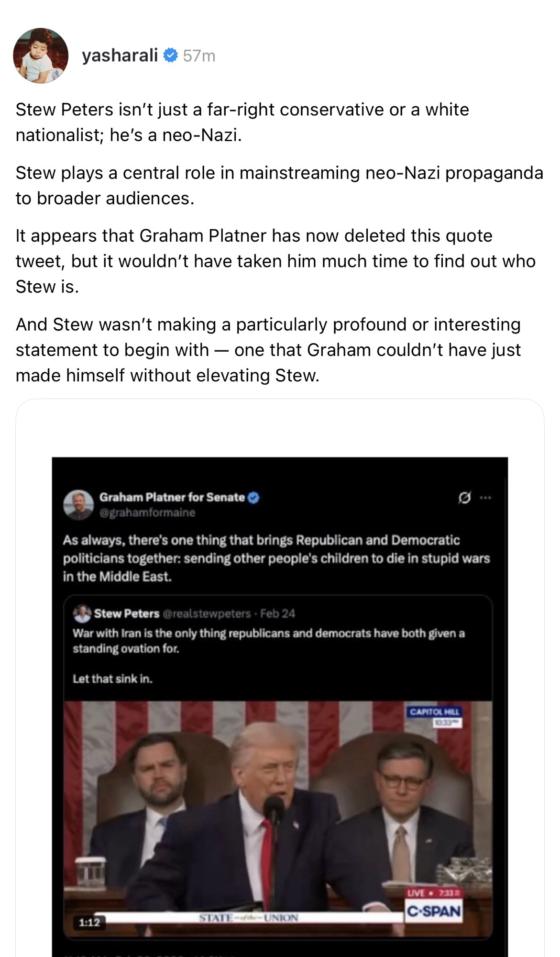Open the Stew Peters display name
560x957 pixels.
click(x=127, y=613)
